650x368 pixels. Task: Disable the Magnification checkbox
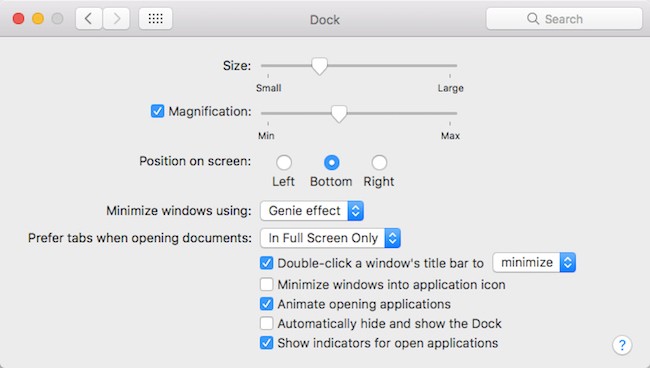158,111
